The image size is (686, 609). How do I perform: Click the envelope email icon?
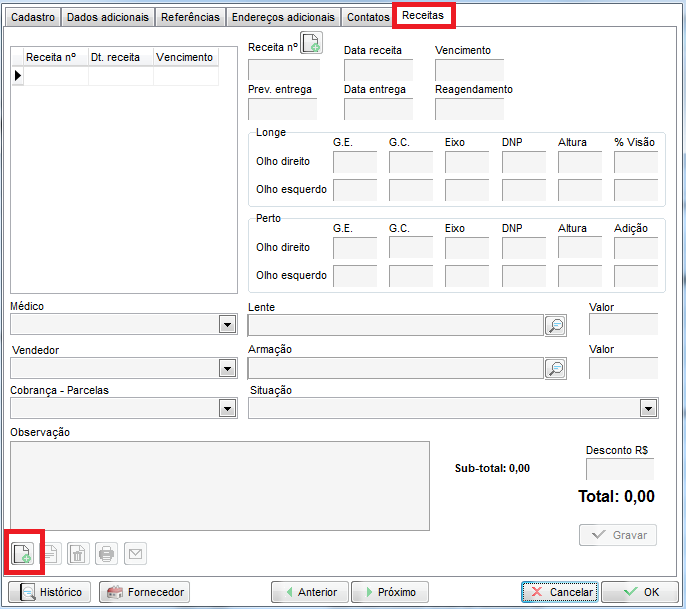pos(134,553)
